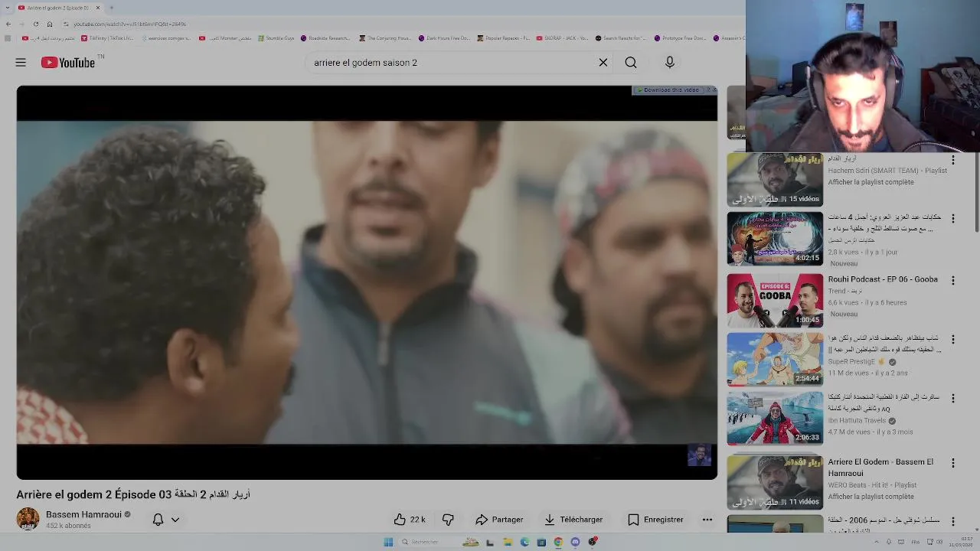Open the Dark Hours Free Do... bookmark
980x551 pixels.
click(444, 37)
